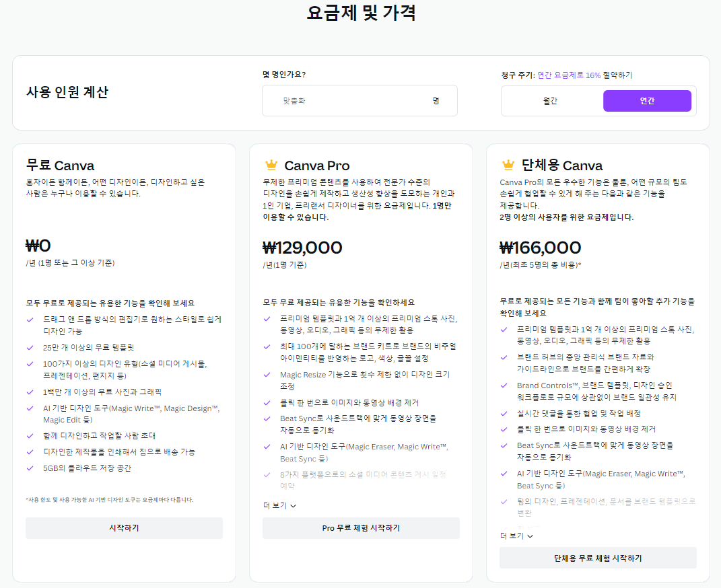
Task: Click the ₩0 free plan price
Action: 38,246
